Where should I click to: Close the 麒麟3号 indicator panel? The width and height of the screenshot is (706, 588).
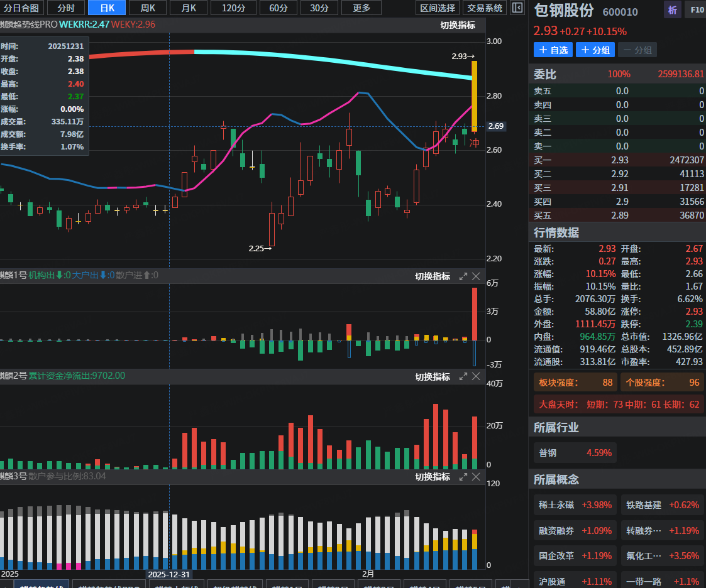coord(476,477)
